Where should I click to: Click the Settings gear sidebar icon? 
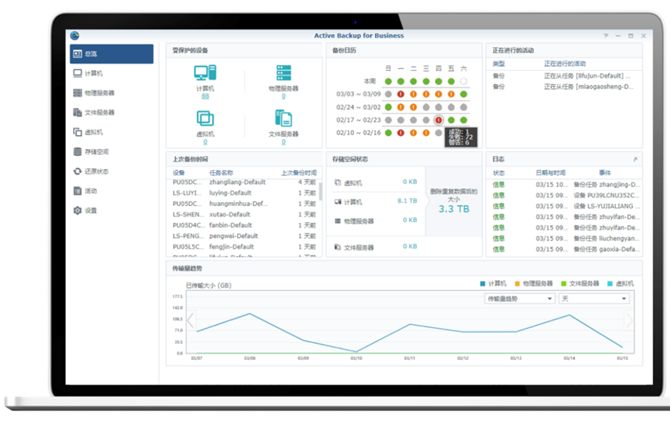pos(77,210)
